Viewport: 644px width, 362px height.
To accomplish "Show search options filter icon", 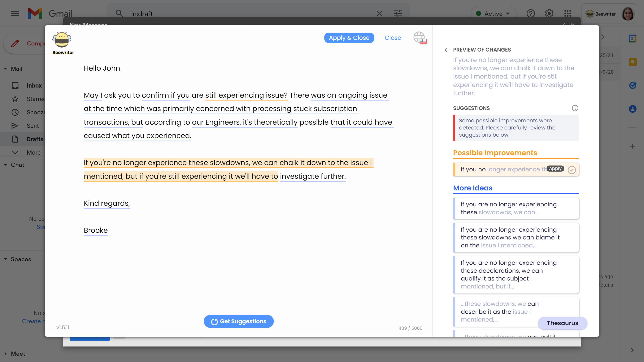I will click(397, 13).
